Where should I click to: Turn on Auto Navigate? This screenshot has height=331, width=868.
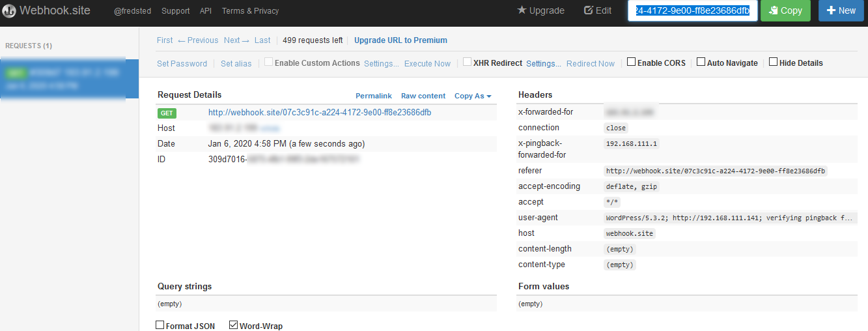point(701,63)
